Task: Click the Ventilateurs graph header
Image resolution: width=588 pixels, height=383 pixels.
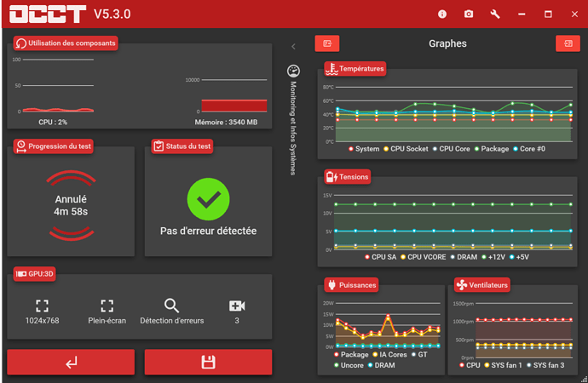Action: pyautogui.click(x=481, y=285)
